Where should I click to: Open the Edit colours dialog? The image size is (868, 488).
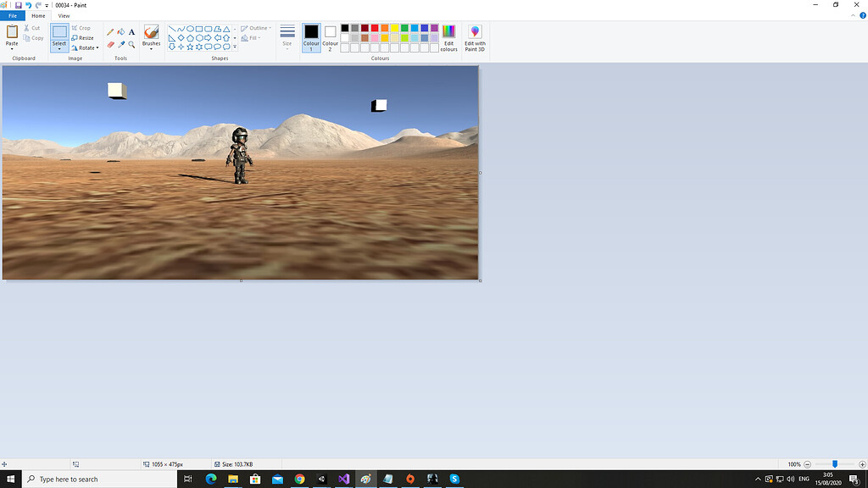[x=448, y=36]
